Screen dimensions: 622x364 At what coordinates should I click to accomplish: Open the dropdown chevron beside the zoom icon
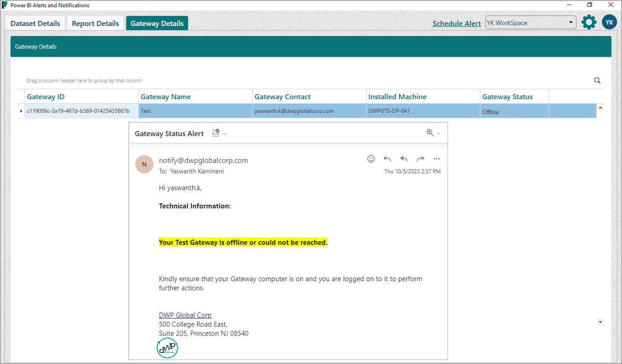[438, 134]
